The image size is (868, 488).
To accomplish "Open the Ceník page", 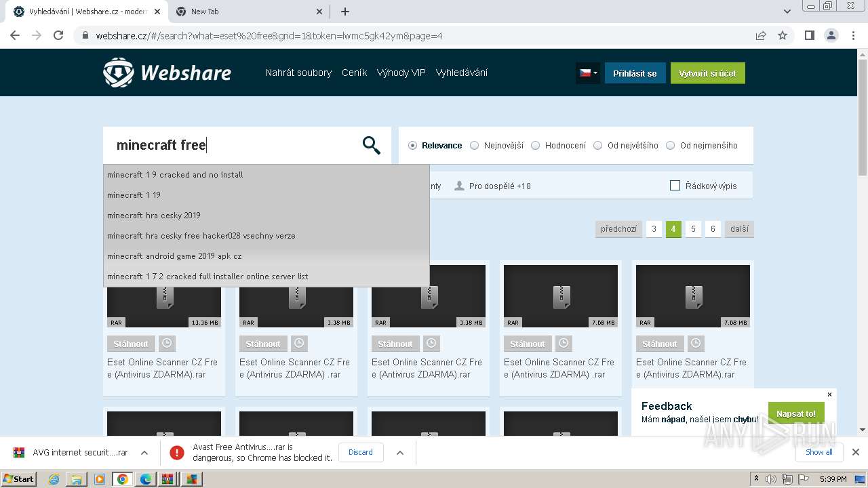I will click(x=354, y=73).
